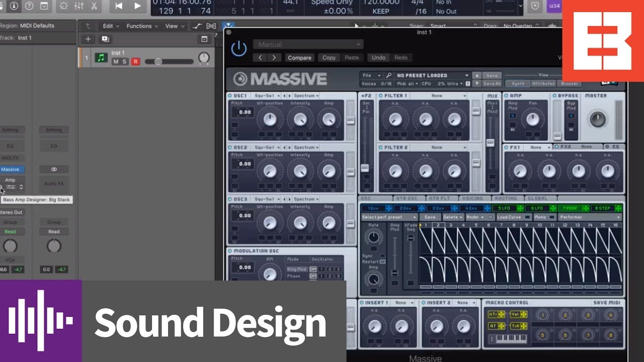The image size is (644, 362).
Task: Open the Insert 1 effect type dropdown
Action: [404, 303]
